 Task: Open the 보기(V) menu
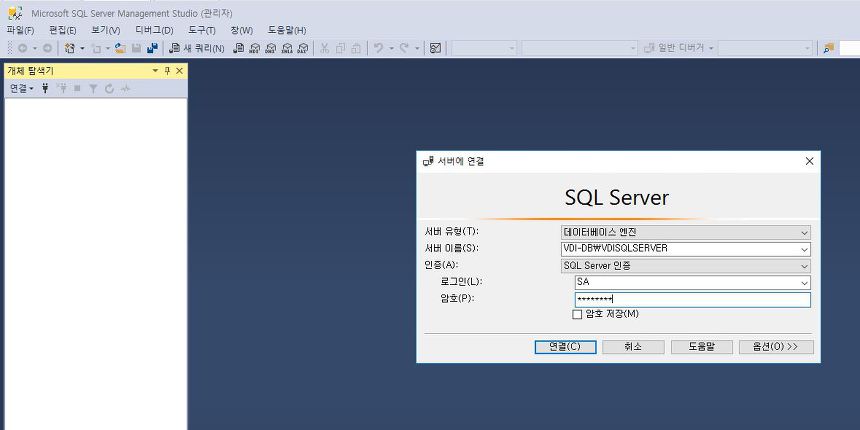pos(106,30)
